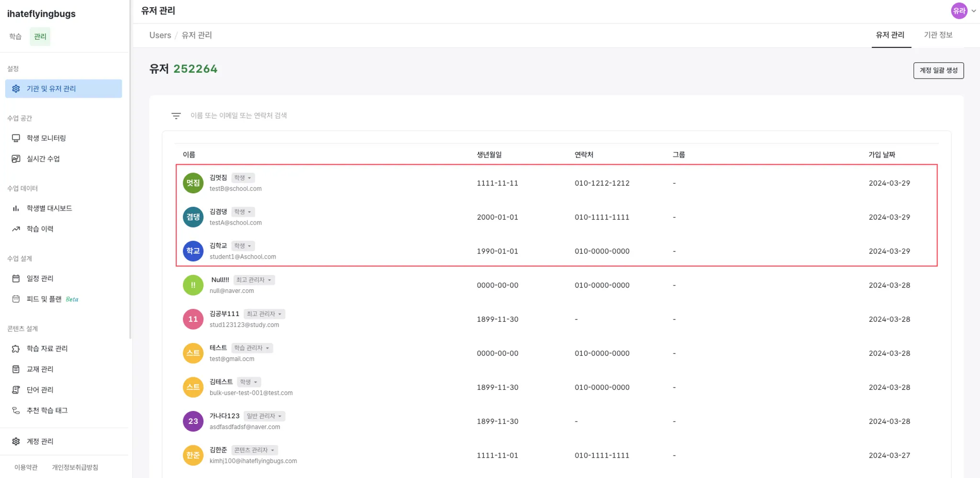Open 실시간 수업 in the sidebar
980x478 pixels.
(64, 159)
